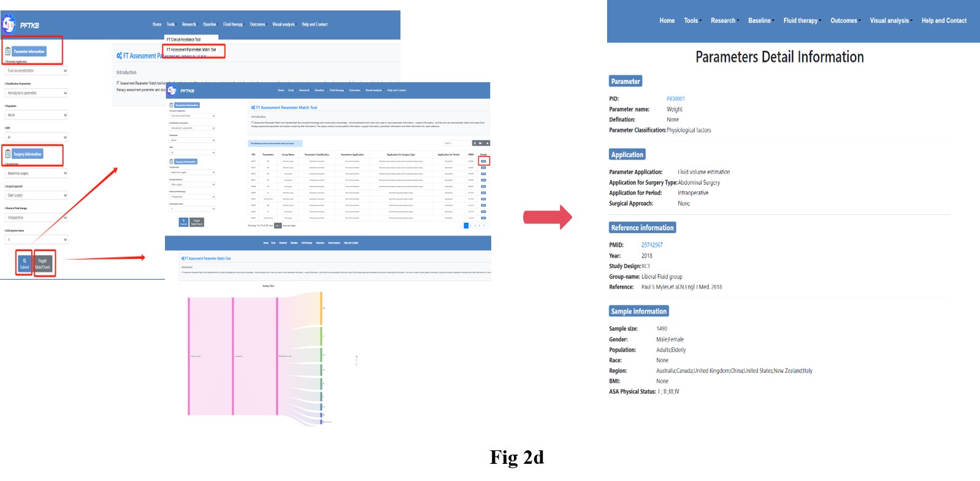
Task: Open Visual analysis menu on Parameters Detail page
Action: click(890, 21)
